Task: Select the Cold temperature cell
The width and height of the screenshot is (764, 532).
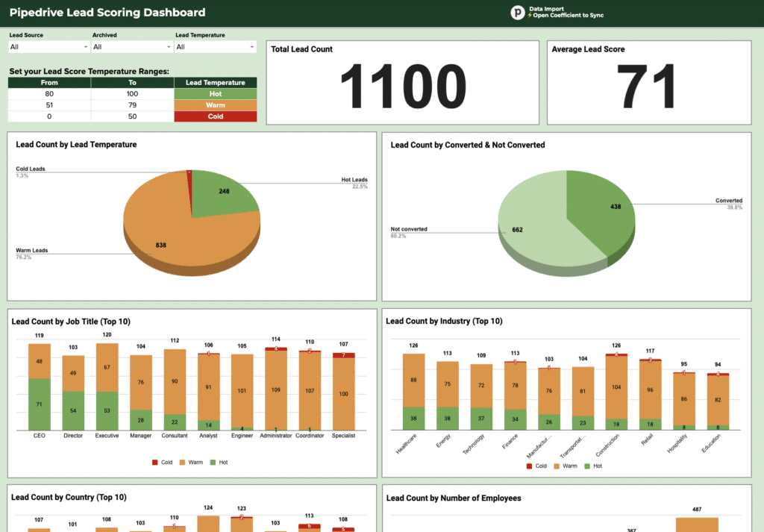Action: coord(216,116)
